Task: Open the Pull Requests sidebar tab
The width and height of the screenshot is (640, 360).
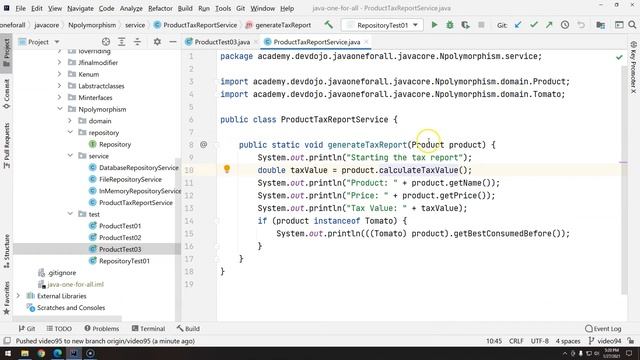Action: [x=7, y=146]
